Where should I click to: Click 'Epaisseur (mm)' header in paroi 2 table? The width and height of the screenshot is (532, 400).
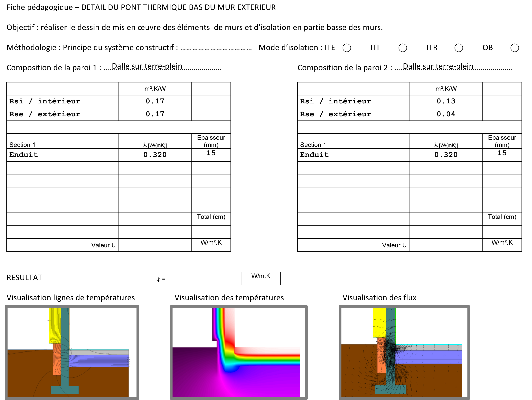502,141
